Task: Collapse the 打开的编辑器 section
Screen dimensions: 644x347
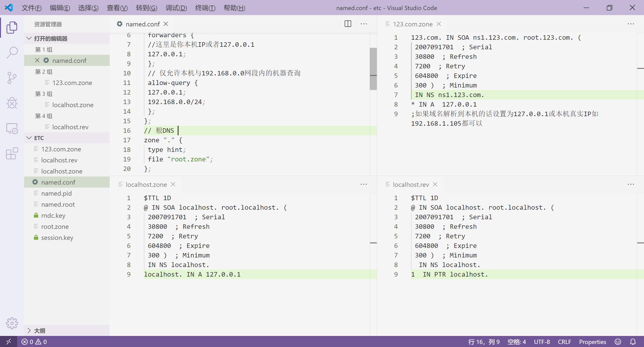Action: pyautogui.click(x=29, y=38)
